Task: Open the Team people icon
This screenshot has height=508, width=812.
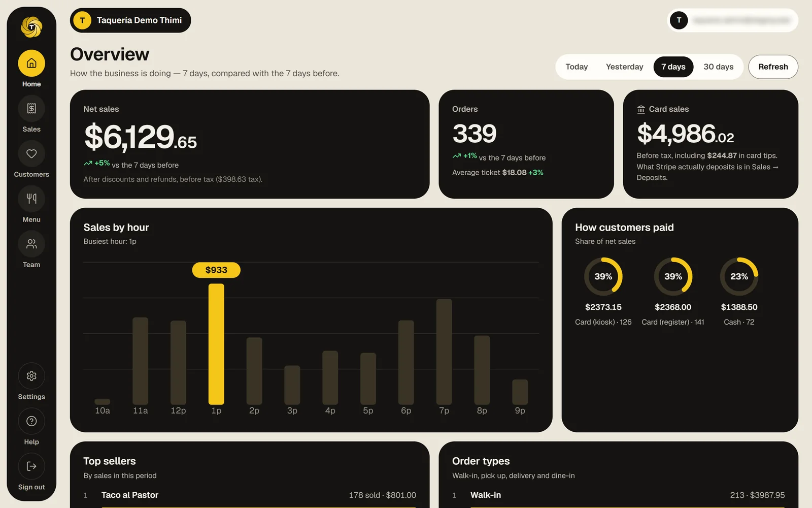Action: (x=31, y=244)
